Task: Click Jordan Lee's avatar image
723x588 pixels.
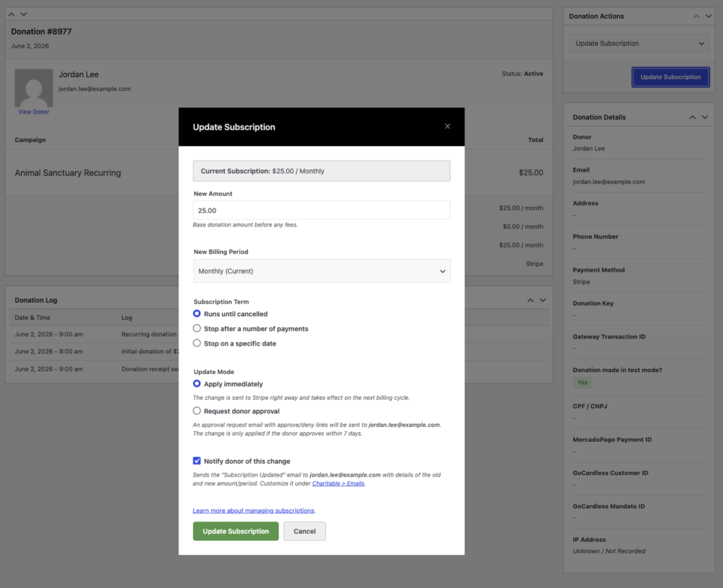Action: point(34,88)
